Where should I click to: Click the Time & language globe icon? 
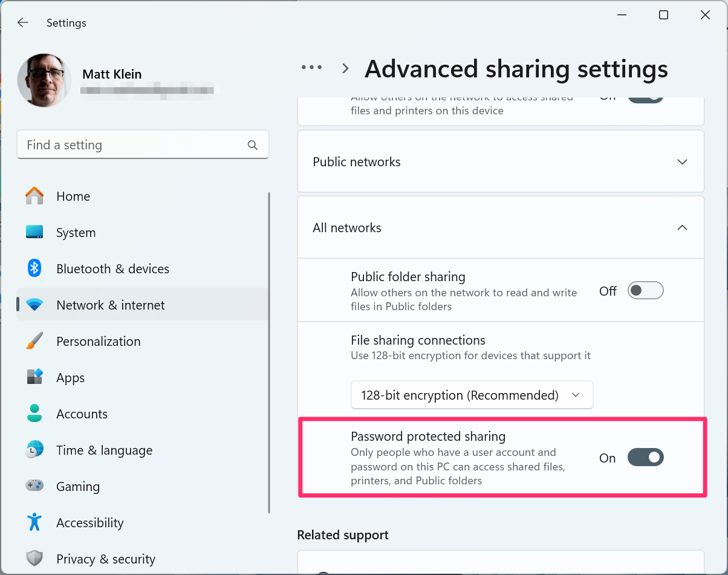click(34, 450)
